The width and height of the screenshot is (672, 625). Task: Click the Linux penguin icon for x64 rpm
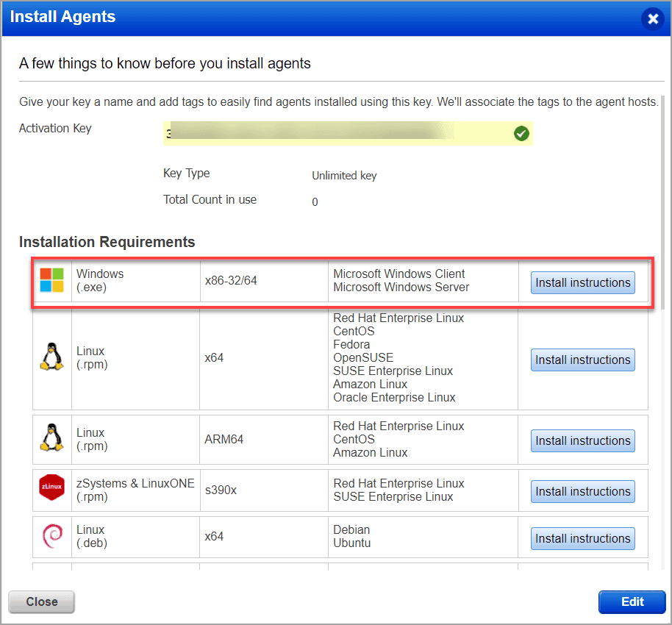[x=51, y=357]
